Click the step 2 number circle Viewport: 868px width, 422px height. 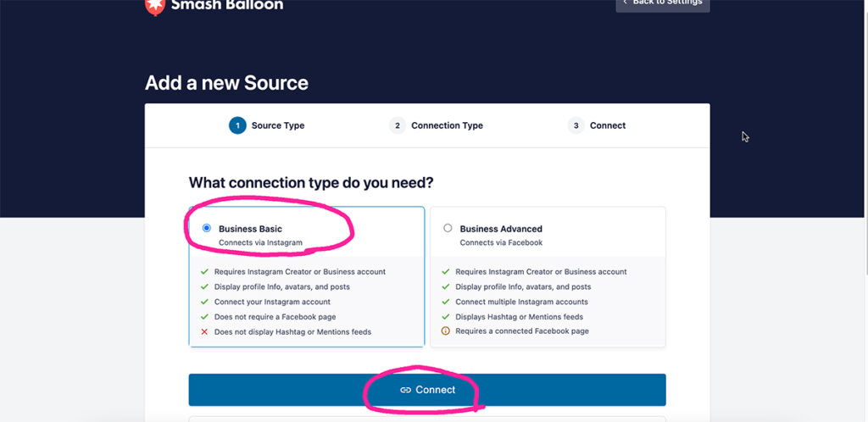[x=397, y=125]
